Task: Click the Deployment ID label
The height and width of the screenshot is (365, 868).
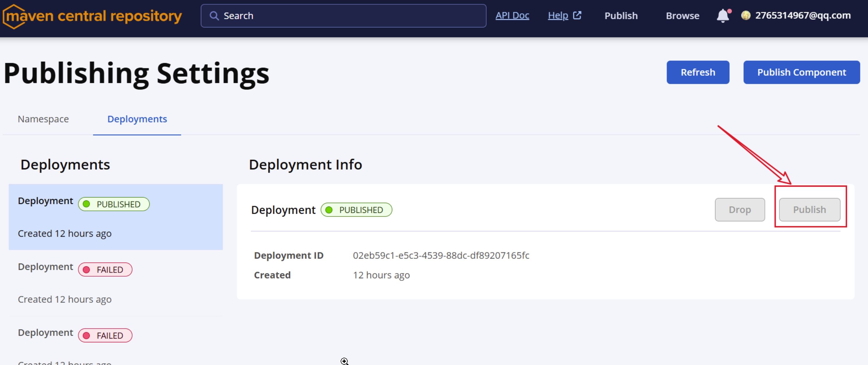Action: (289, 256)
